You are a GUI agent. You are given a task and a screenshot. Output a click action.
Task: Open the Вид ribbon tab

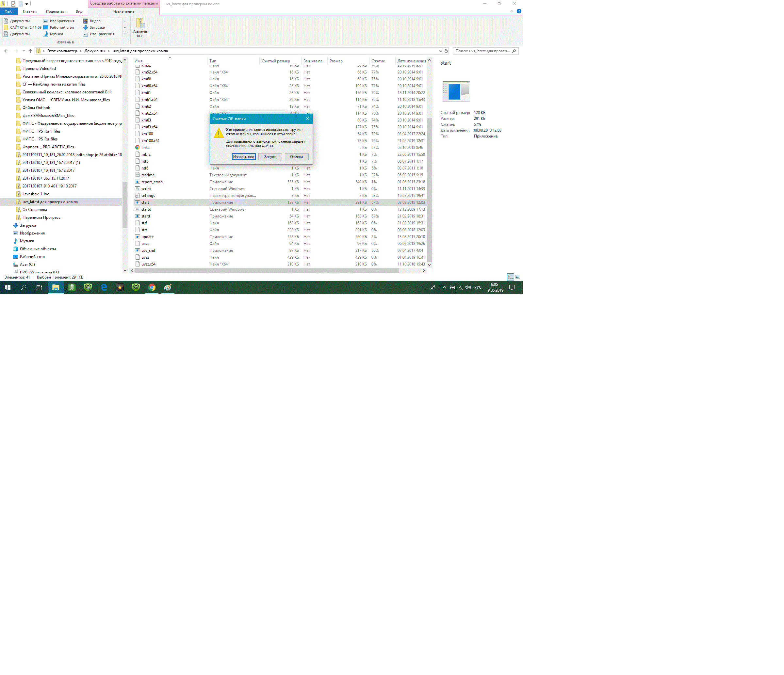79,11
